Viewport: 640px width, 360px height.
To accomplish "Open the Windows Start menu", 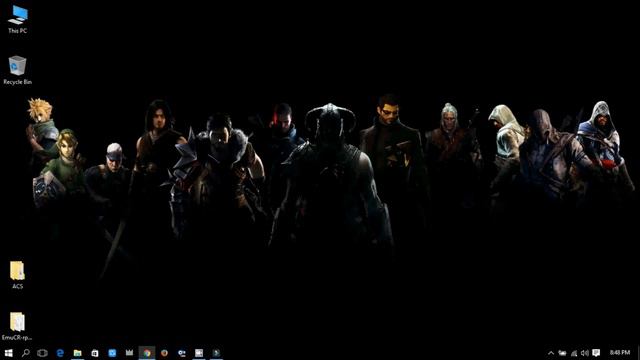I will tap(8, 353).
